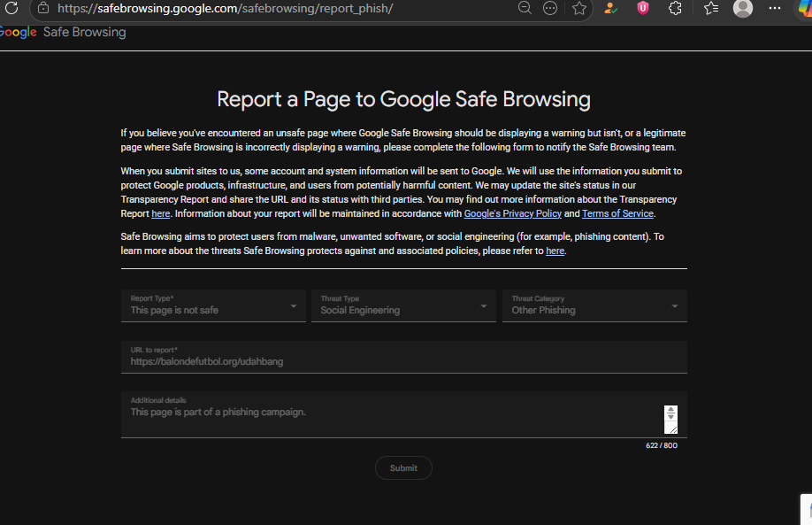Image resolution: width=812 pixels, height=525 pixels.
Task: Submit the Safe Browsing report
Action: (x=403, y=468)
